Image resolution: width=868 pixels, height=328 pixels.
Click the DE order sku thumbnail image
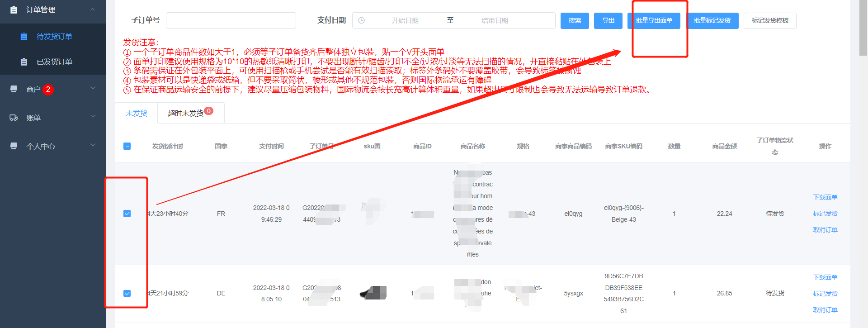click(373, 293)
